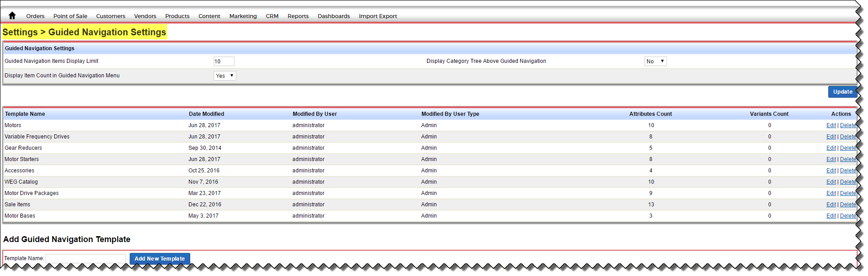
Task: Click the Sep 30, 2014 date cell
Action: coord(205,148)
